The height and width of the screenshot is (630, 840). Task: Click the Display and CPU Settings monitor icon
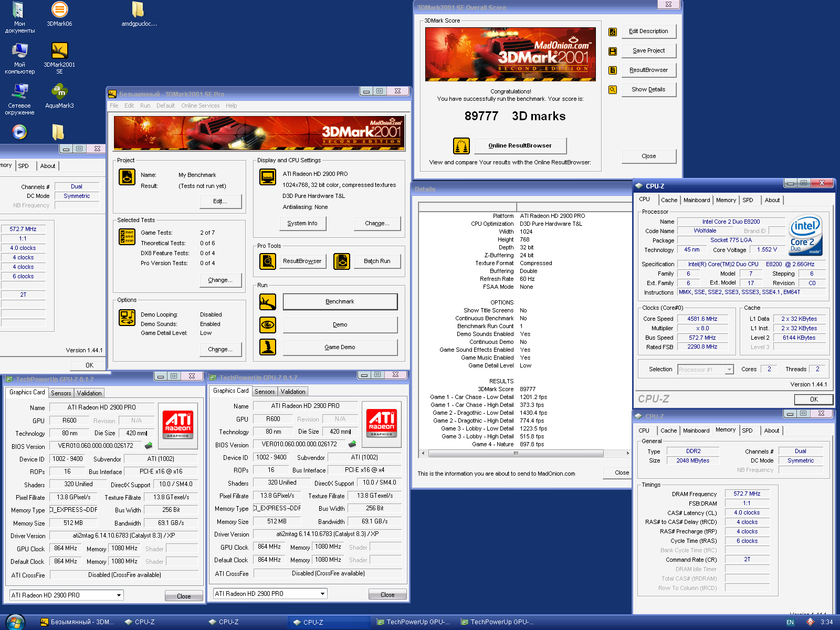pyautogui.click(x=268, y=177)
